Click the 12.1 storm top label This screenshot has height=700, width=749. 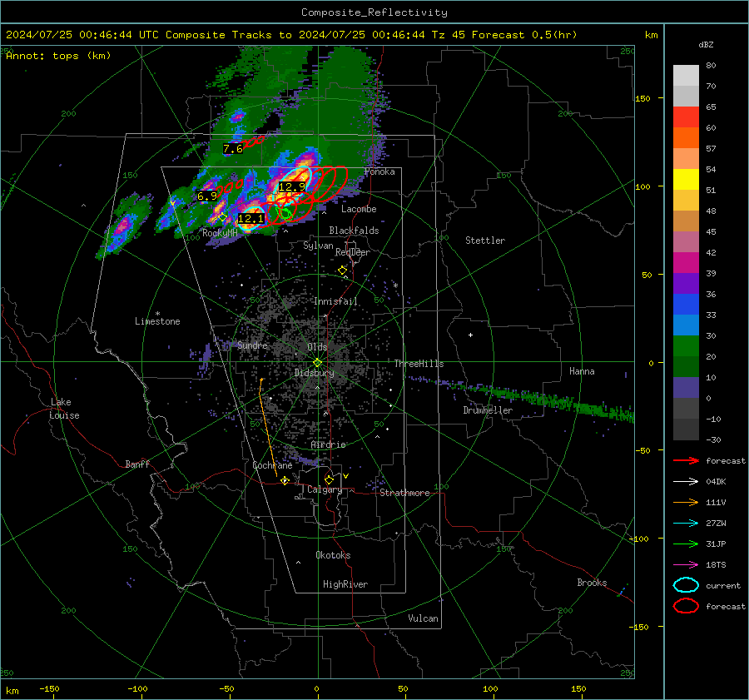[250, 218]
